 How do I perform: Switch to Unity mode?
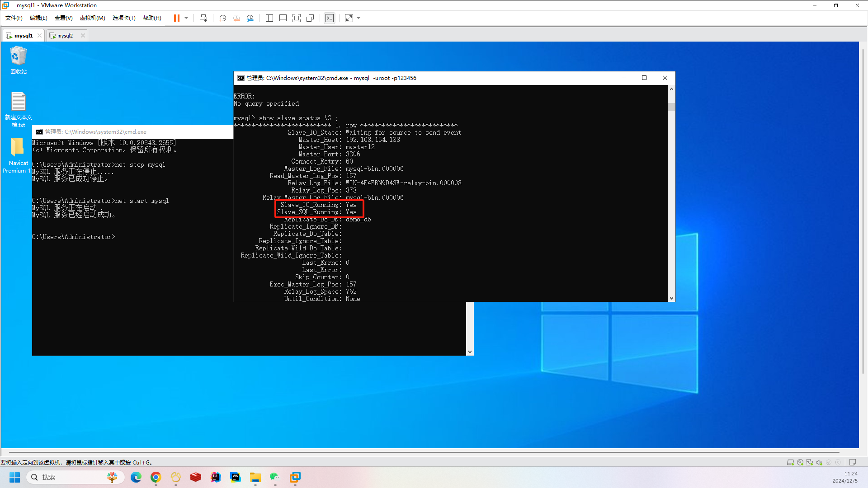point(310,18)
